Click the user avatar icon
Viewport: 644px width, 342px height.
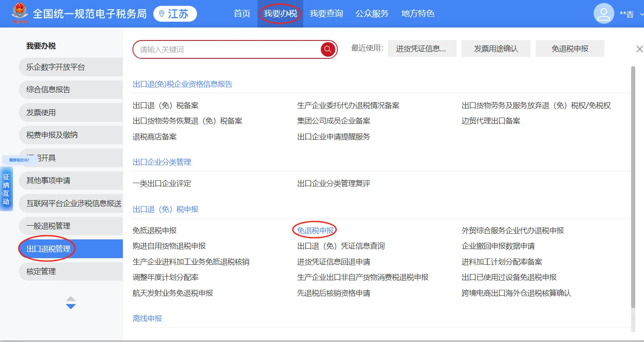(603, 13)
